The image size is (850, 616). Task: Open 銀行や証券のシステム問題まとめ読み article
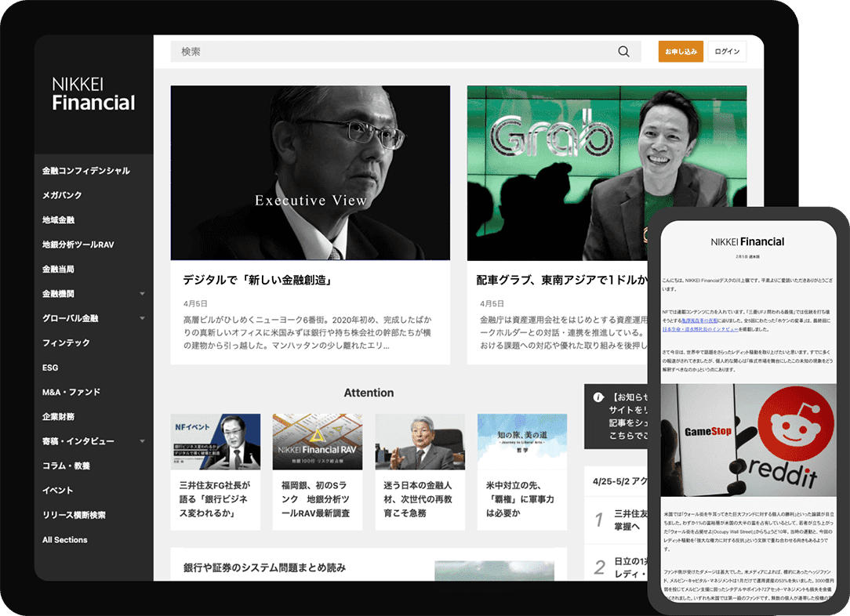(264, 567)
